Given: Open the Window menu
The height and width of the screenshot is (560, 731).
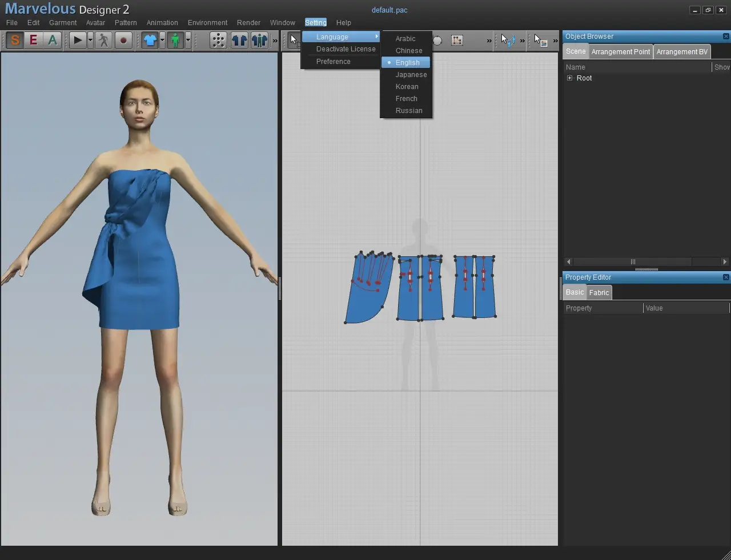Looking at the screenshot, I should pos(283,23).
